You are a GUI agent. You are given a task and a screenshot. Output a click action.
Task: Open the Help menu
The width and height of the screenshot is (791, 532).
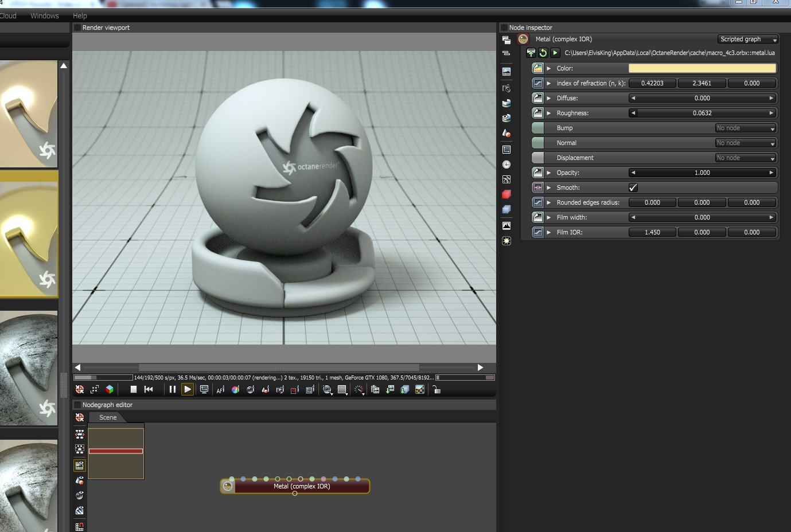(x=80, y=15)
